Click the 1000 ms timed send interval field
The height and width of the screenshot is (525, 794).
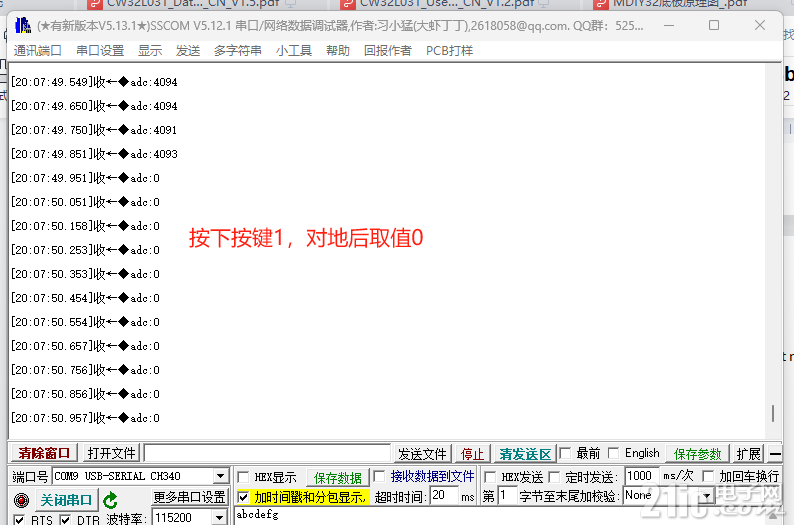[x=642, y=476]
